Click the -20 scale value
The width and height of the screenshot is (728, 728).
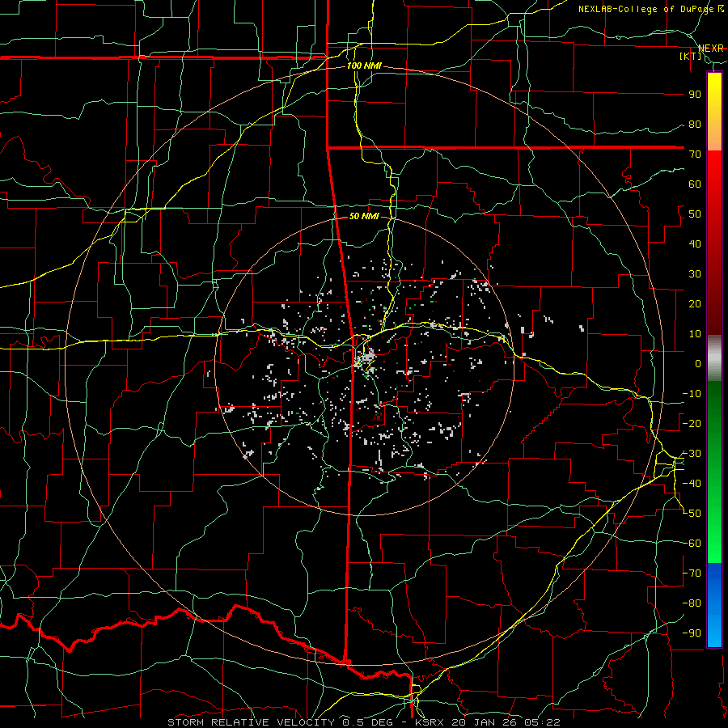(692, 423)
